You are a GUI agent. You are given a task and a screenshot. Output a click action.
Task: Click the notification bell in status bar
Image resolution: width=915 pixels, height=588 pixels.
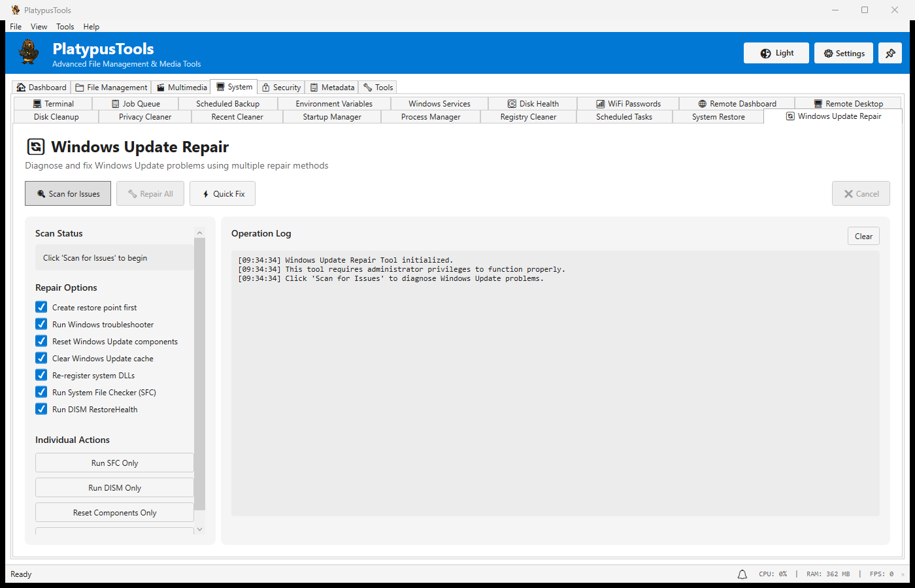coord(742,574)
